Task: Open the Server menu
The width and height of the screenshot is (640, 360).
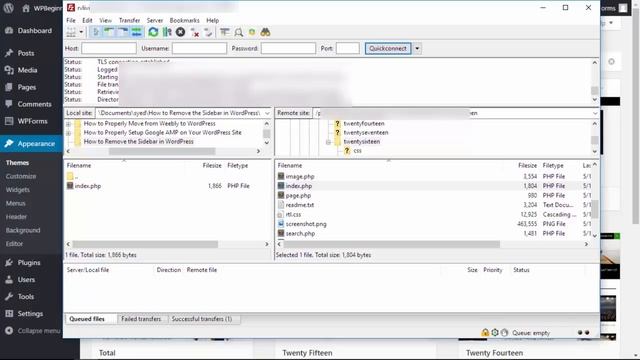Action: coord(155,20)
